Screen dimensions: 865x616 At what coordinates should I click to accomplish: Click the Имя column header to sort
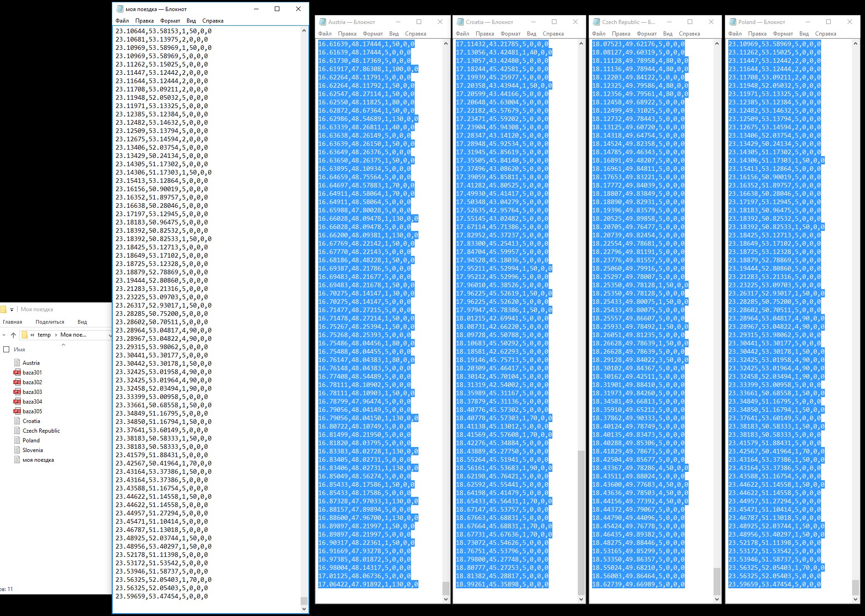(x=19, y=350)
